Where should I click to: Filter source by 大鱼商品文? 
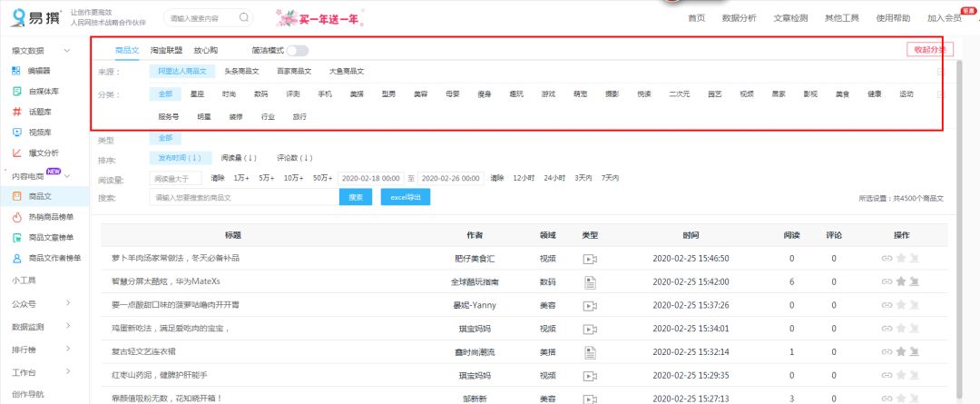pyautogui.click(x=347, y=72)
